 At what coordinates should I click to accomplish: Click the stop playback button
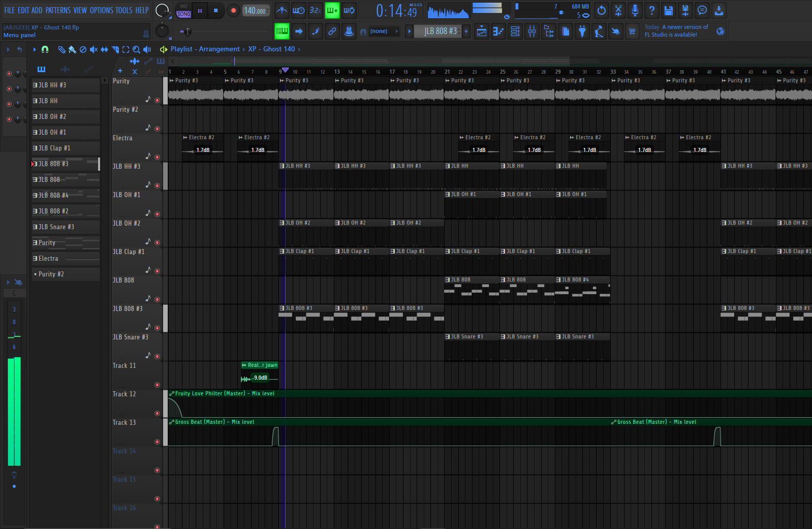tap(215, 10)
